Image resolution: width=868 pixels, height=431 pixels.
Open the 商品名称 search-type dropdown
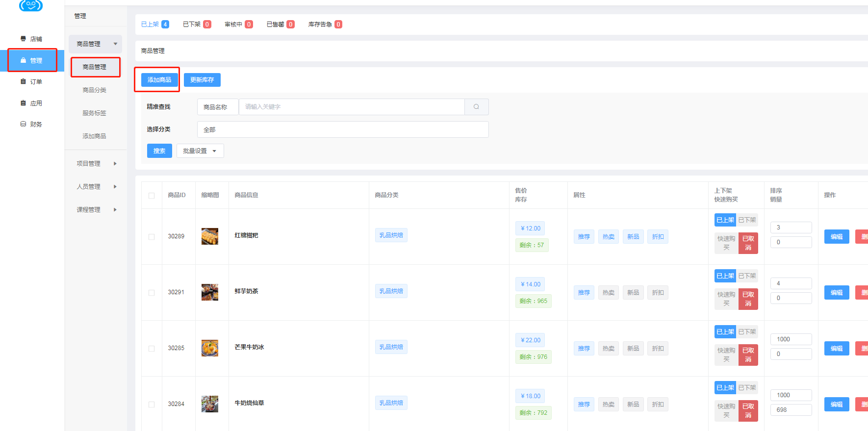pos(218,107)
